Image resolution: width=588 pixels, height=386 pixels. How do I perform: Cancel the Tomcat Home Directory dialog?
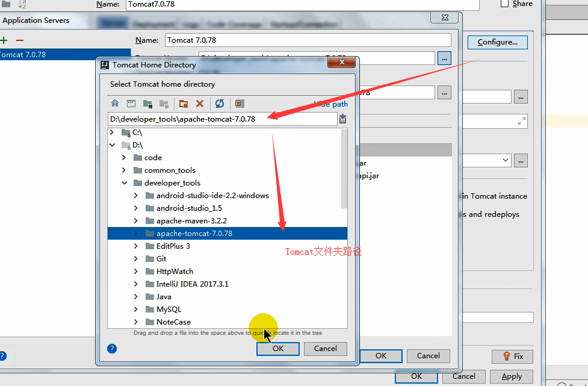326,349
